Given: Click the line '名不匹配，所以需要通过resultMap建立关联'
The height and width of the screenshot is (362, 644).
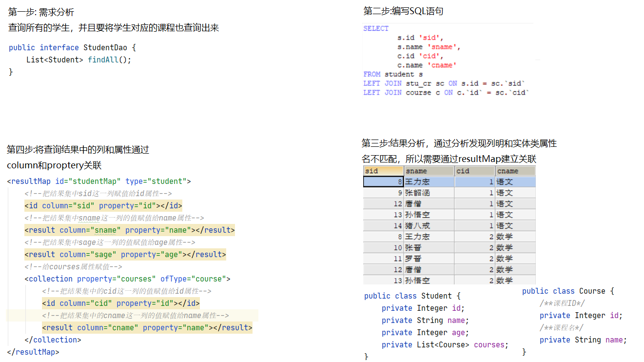Looking at the screenshot, I should (449, 159).
